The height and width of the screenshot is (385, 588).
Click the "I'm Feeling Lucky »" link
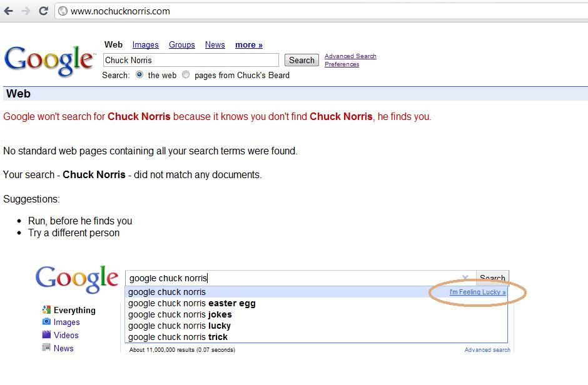click(478, 292)
